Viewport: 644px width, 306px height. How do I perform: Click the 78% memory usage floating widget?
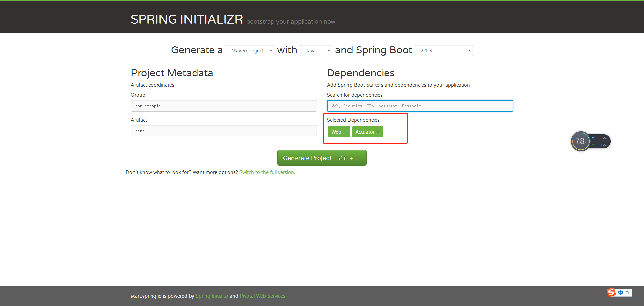tap(581, 141)
